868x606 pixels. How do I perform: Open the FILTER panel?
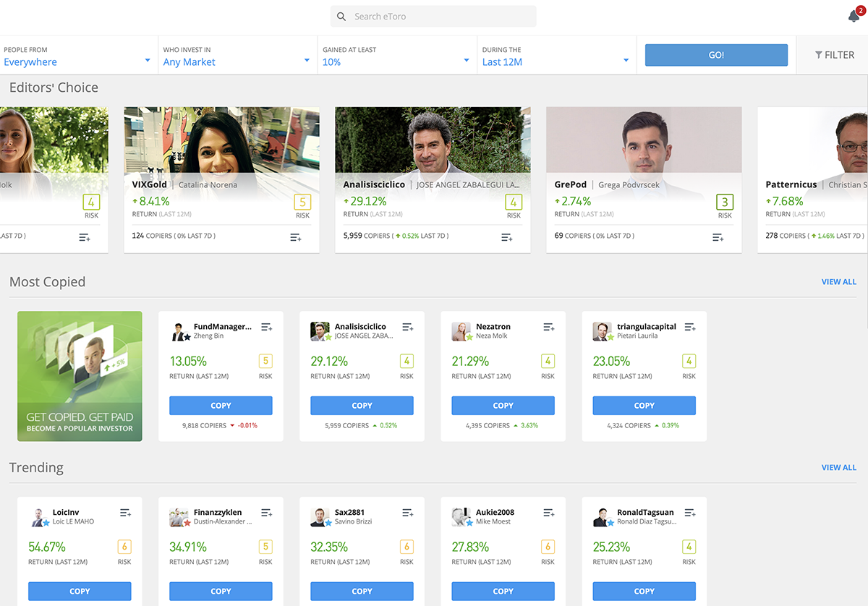(x=834, y=55)
